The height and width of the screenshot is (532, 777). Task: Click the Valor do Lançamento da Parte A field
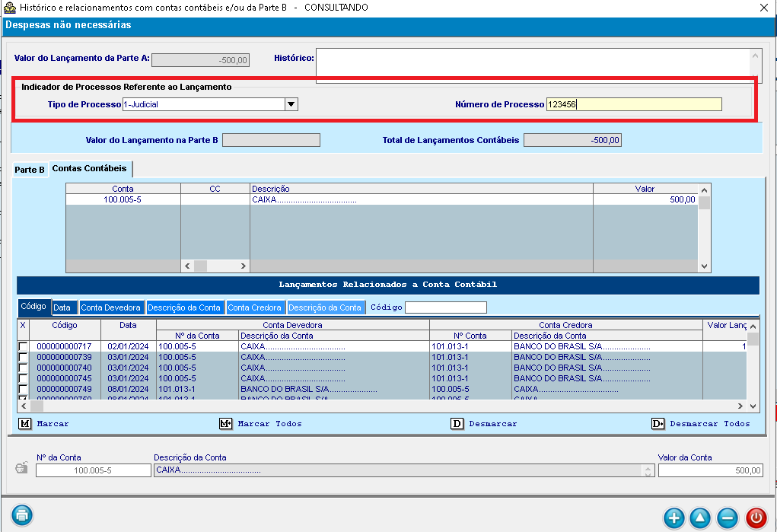point(200,60)
